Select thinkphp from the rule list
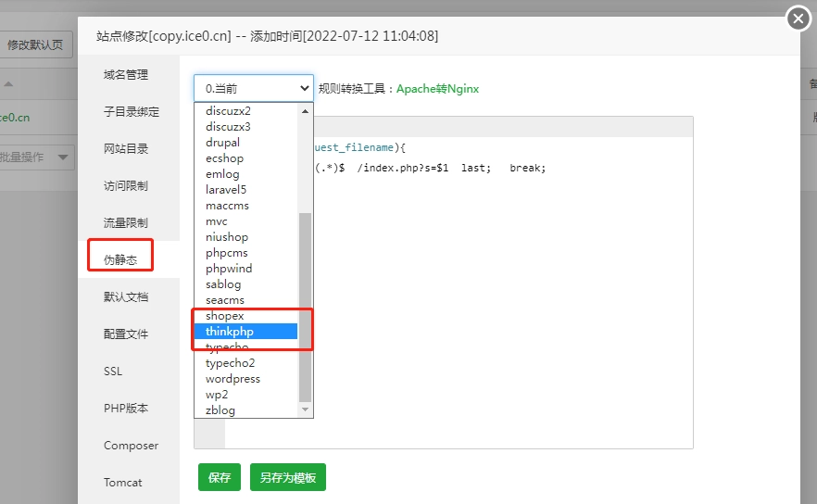 pyautogui.click(x=230, y=332)
